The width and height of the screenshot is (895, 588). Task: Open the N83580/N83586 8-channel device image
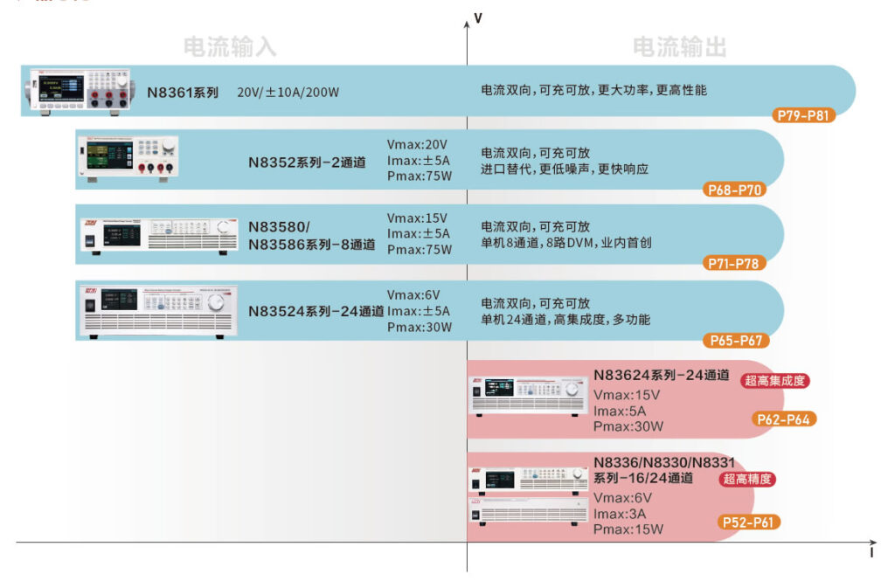click(x=160, y=232)
